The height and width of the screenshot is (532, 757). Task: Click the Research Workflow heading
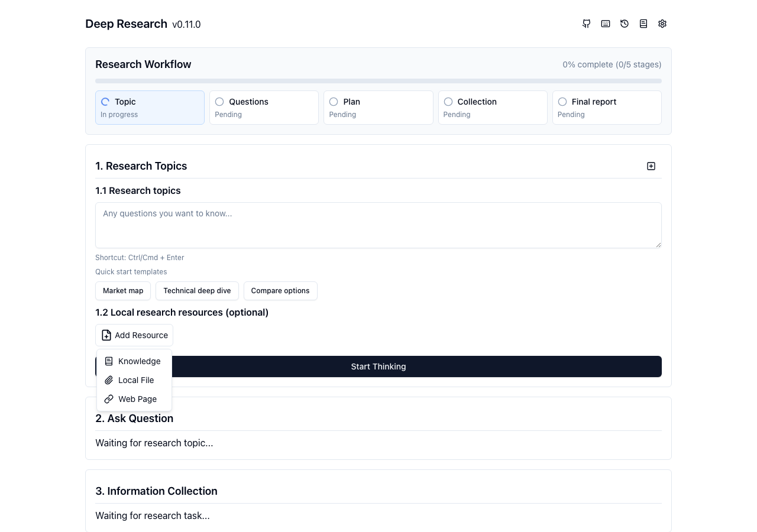coord(143,64)
